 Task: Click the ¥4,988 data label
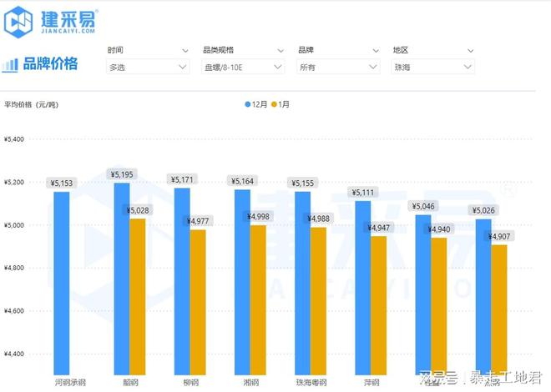click(318, 219)
